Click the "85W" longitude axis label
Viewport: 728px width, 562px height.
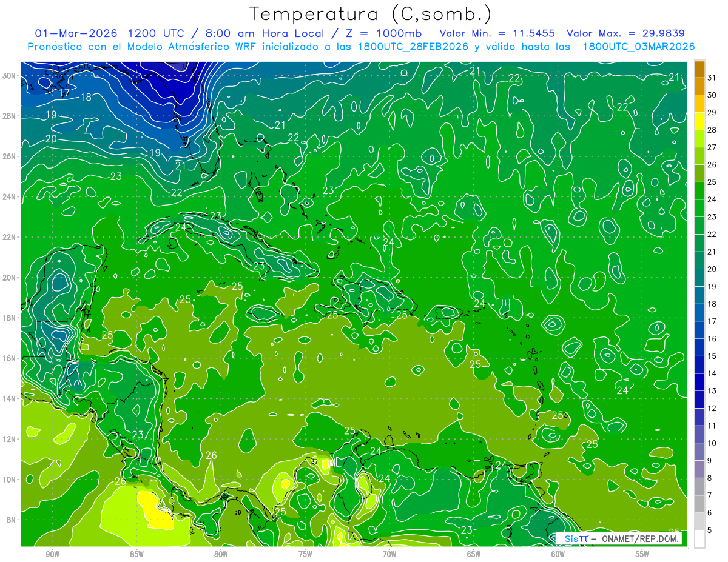[136, 555]
